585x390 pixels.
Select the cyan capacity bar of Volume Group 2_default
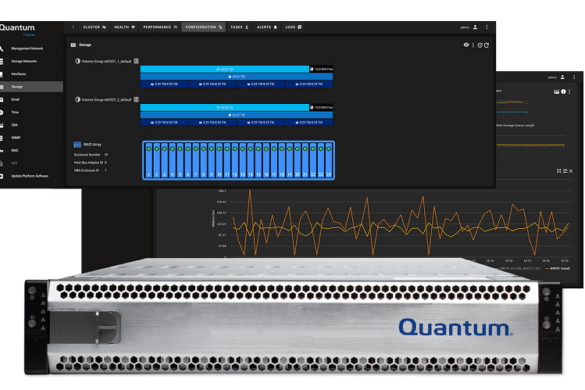(225, 107)
